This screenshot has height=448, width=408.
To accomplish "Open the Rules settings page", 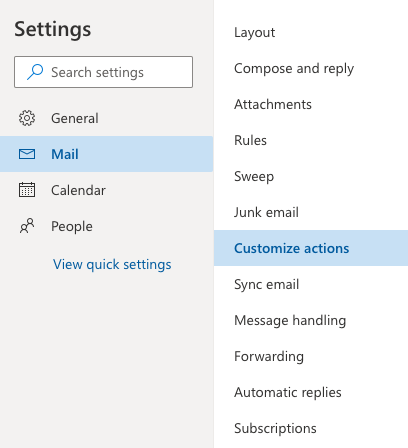I will click(x=250, y=140).
